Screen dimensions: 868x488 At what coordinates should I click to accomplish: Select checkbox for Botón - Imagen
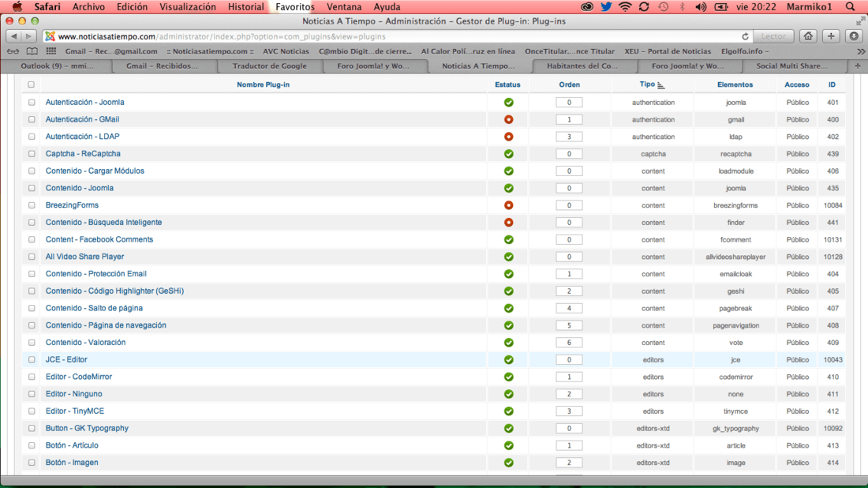(32, 463)
